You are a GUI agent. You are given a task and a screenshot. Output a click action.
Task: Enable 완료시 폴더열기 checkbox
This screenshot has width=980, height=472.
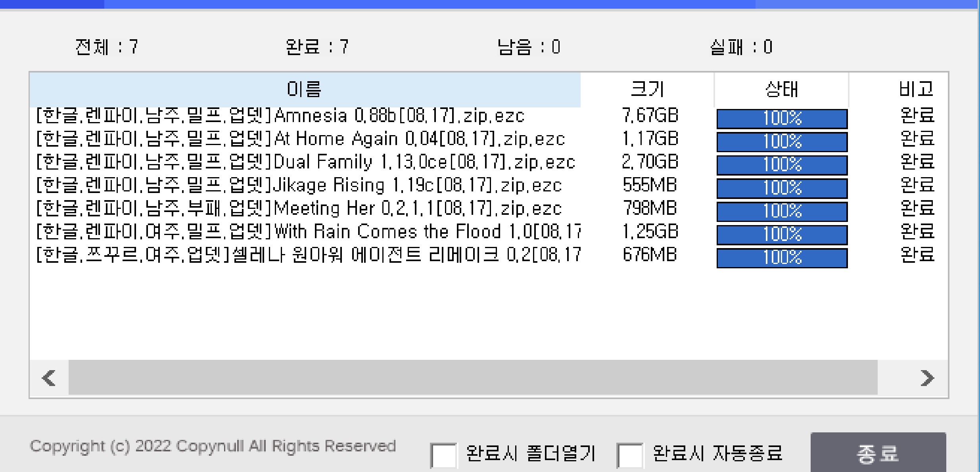click(x=443, y=455)
